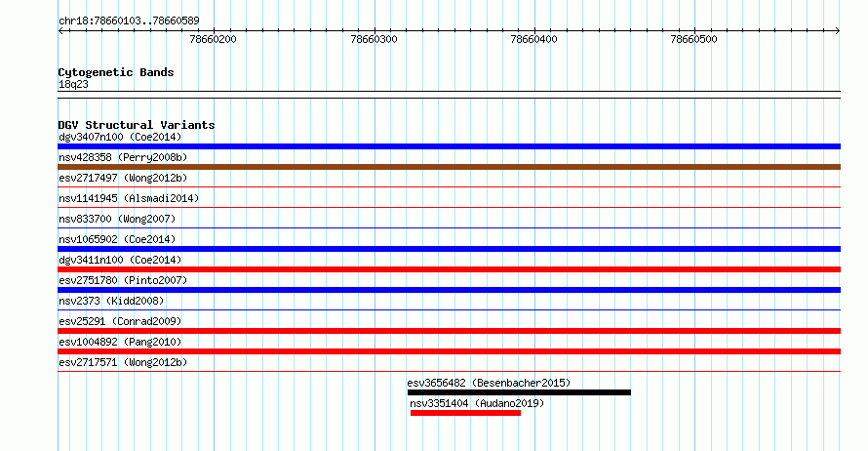Select the dgv3411n100 (Coe2014) label

tap(120, 260)
